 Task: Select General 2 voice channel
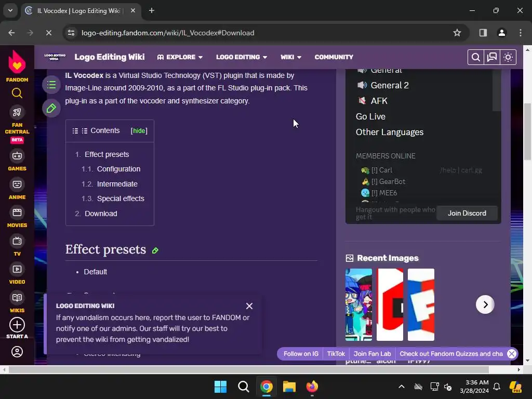pyautogui.click(x=390, y=85)
